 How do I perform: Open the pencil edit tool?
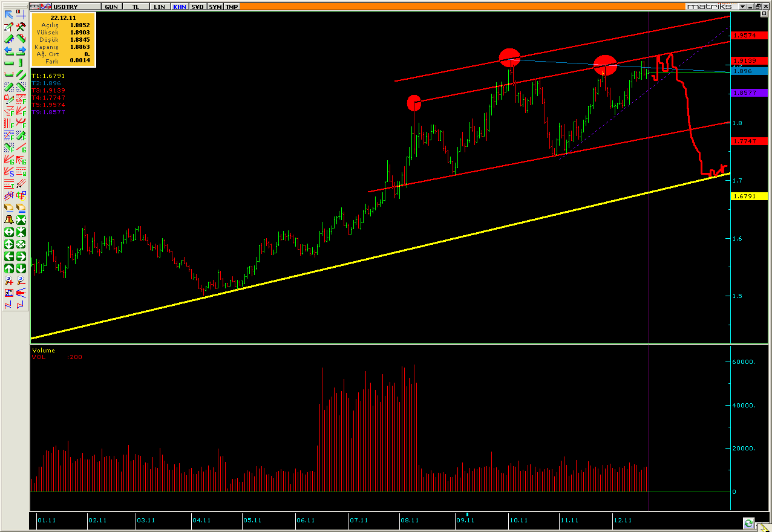coord(9,26)
